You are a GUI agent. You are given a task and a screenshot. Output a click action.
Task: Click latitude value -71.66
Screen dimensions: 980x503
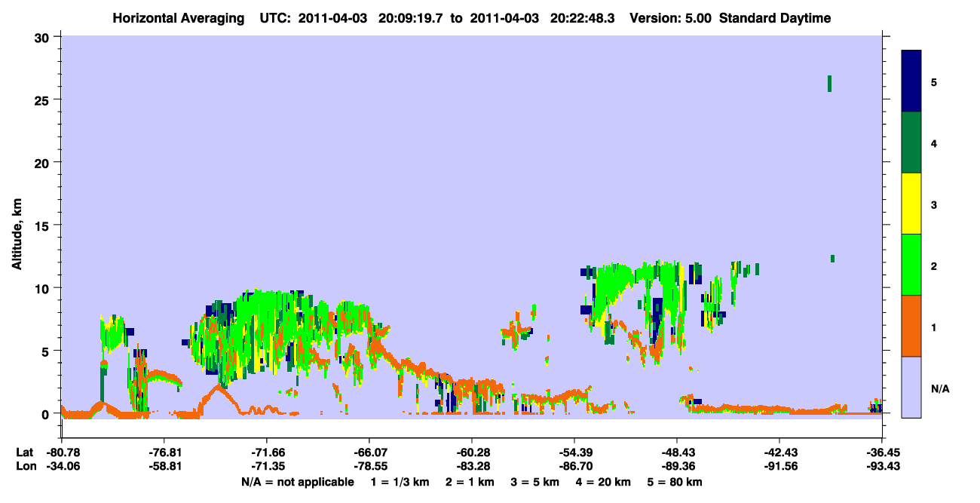click(x=267, y=452)
